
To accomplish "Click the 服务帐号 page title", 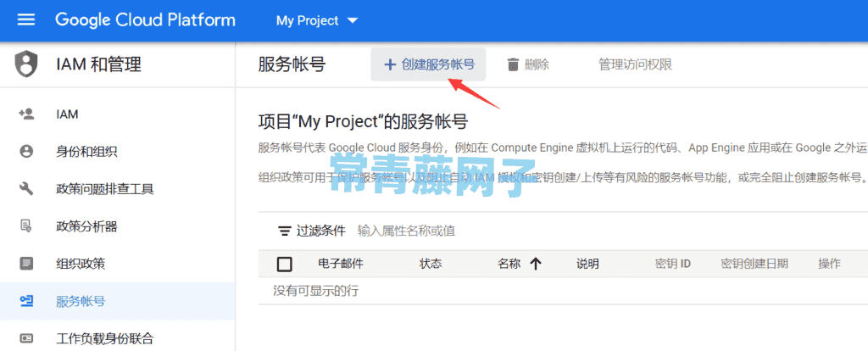I will [292, 64].
